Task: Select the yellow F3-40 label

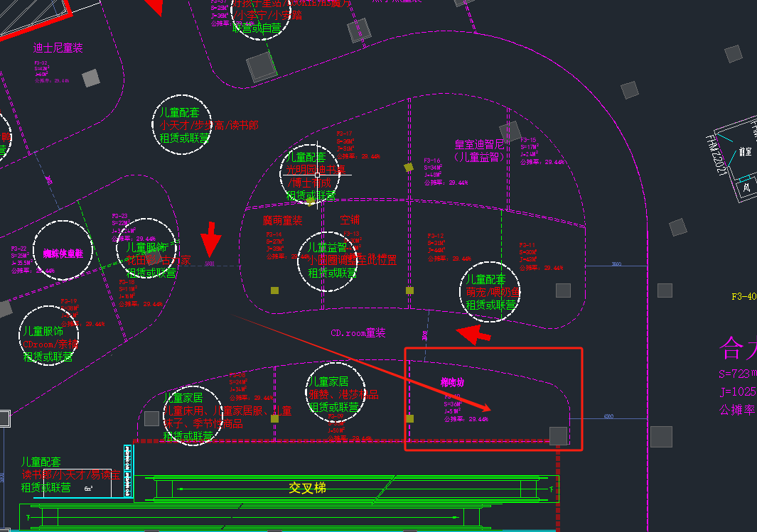Action: click(x=744, y=296)
